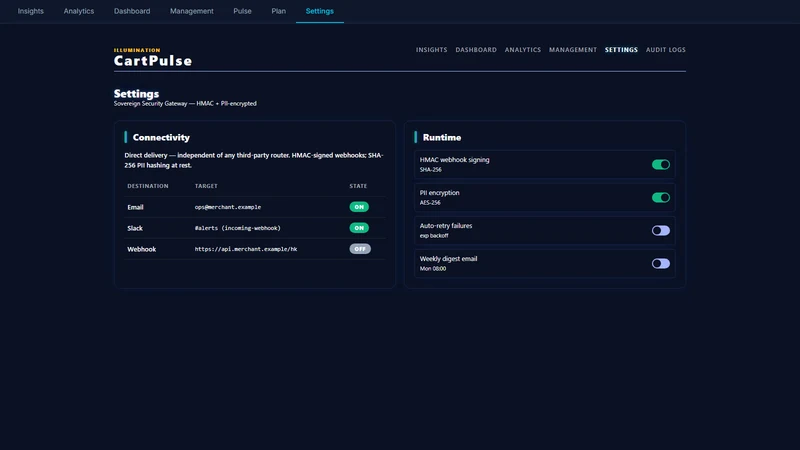Select the Slack destination label

point(135,228)
